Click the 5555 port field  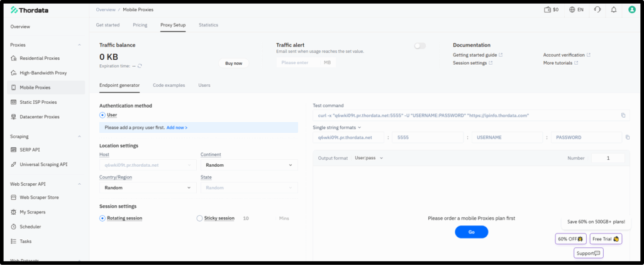(428, 137)
